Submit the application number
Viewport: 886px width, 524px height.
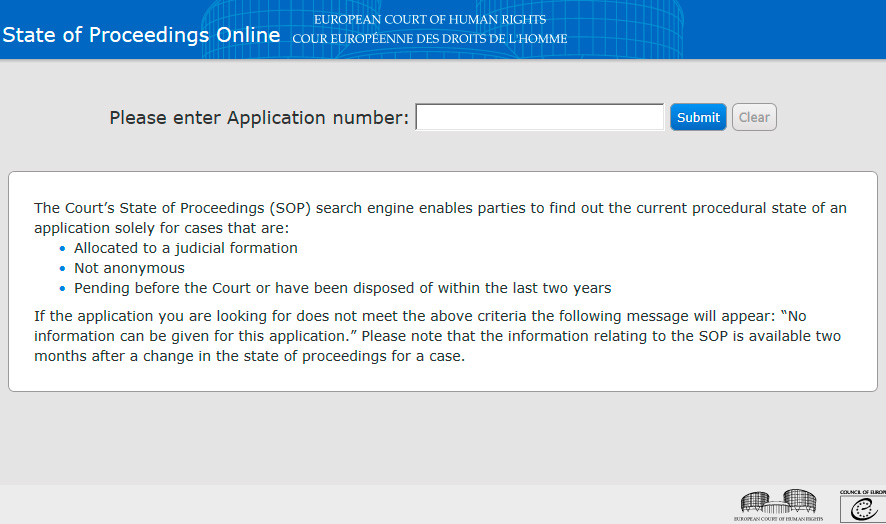[x=698, y=117]
